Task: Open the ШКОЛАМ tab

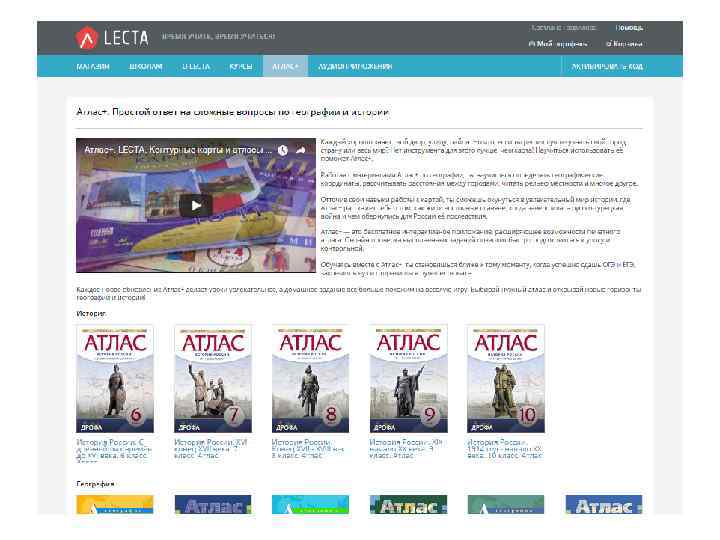Action: click(x=146, y=67)
